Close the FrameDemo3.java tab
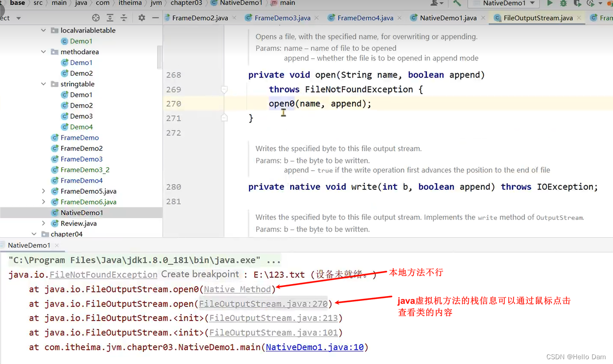This screenshot has height=364, width=613. (x=317, y=18)
